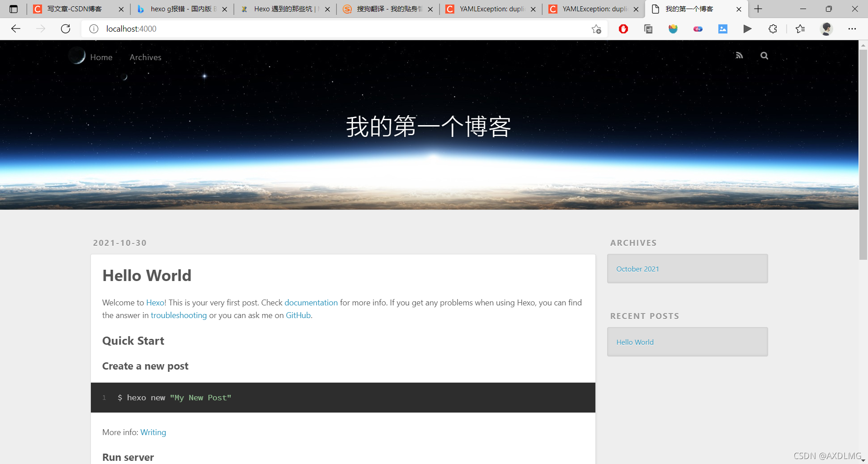Follow the documentation link

[311, 302]
